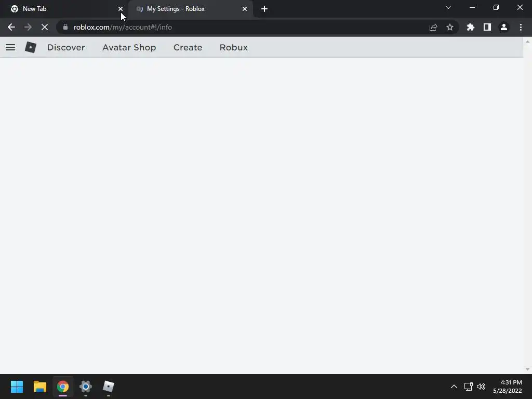Go to the Avatar Shop
Viewport: 532px width, 399px height.
click(129, 47)
